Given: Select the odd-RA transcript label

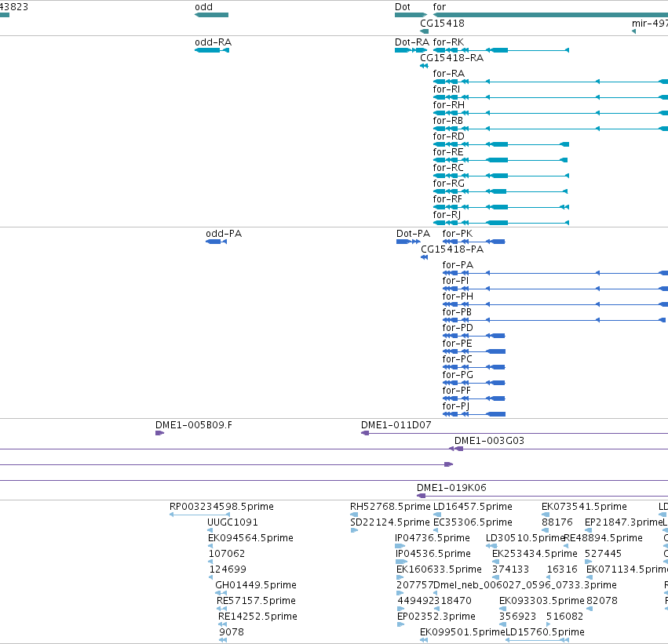Looking at the screenshot, I should point(213,42).
